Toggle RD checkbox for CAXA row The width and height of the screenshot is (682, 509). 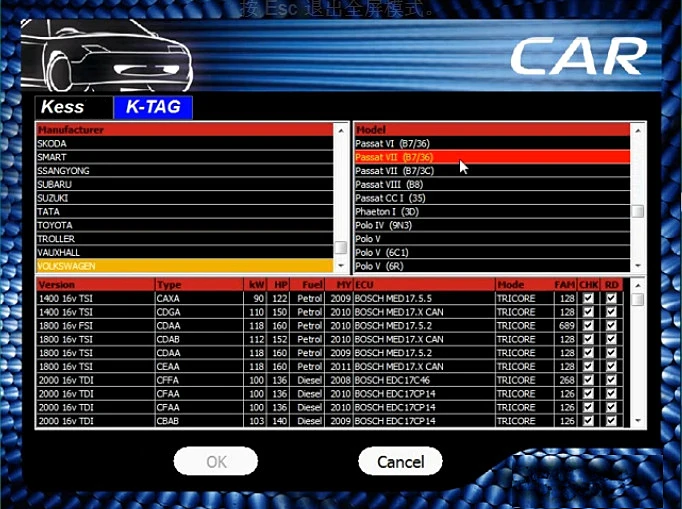(x=611, y=298)
